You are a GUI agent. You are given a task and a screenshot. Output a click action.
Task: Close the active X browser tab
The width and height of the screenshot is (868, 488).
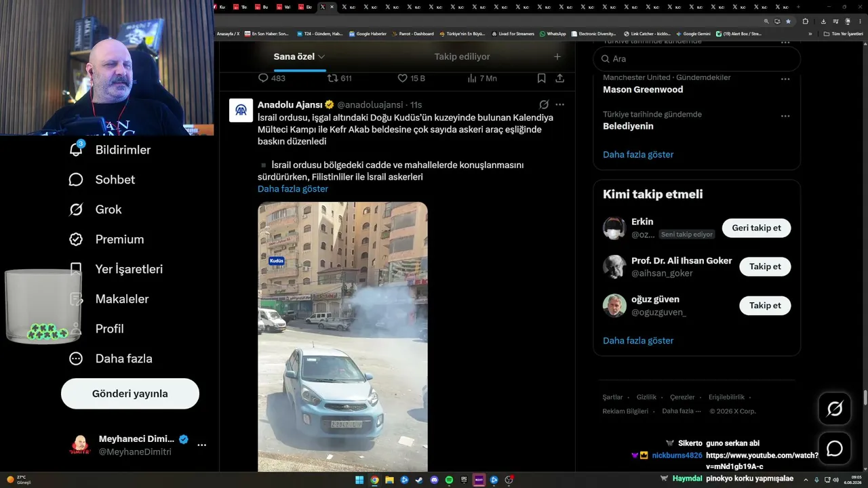pyautogui.click(x=332, y=7)
